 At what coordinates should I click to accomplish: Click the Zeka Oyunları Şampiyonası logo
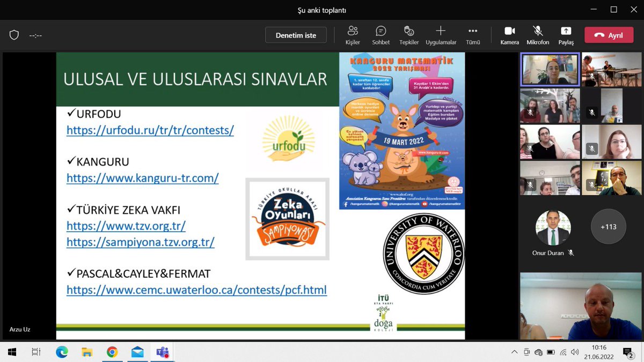click(287, 219)
